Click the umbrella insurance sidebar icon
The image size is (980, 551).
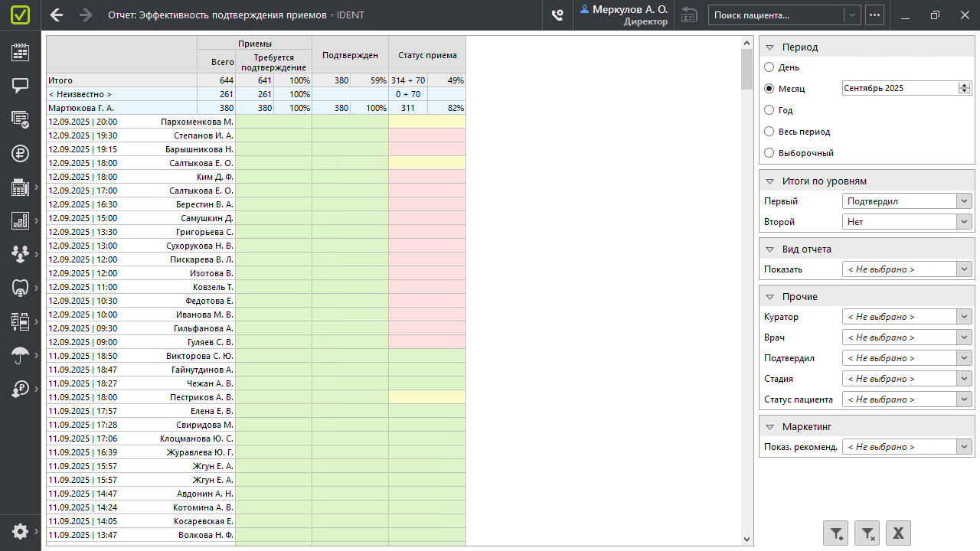pyautogui.click(x=20, y=354)
